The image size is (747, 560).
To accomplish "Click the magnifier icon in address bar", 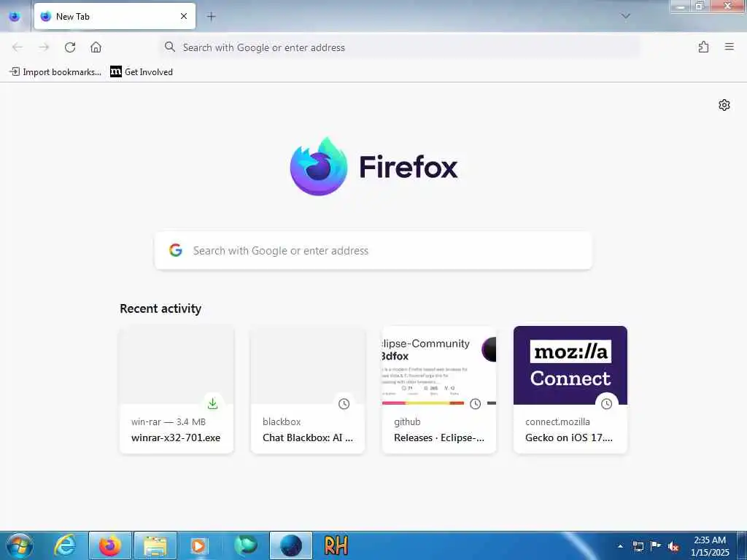I will pyautogui.click(x=169, y=47).
